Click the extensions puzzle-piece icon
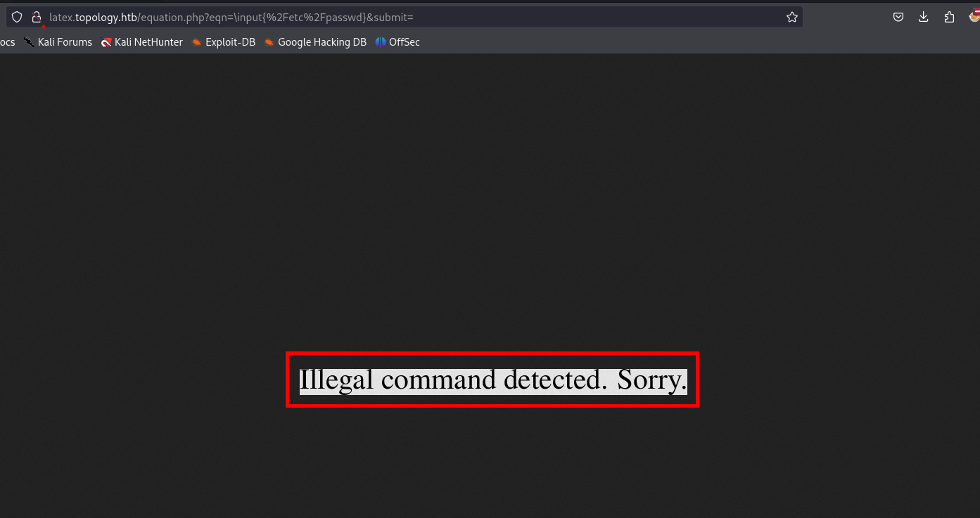 [949, 17]
